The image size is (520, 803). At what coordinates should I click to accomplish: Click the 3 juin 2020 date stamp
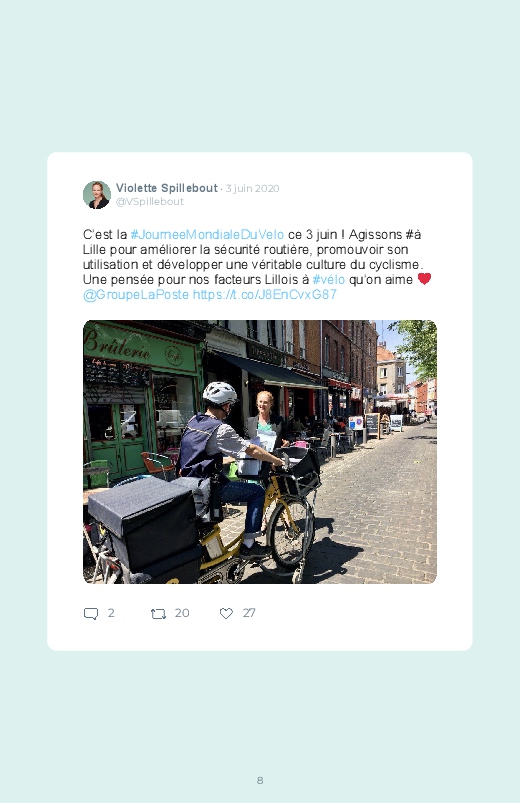(x=252, y=188)
